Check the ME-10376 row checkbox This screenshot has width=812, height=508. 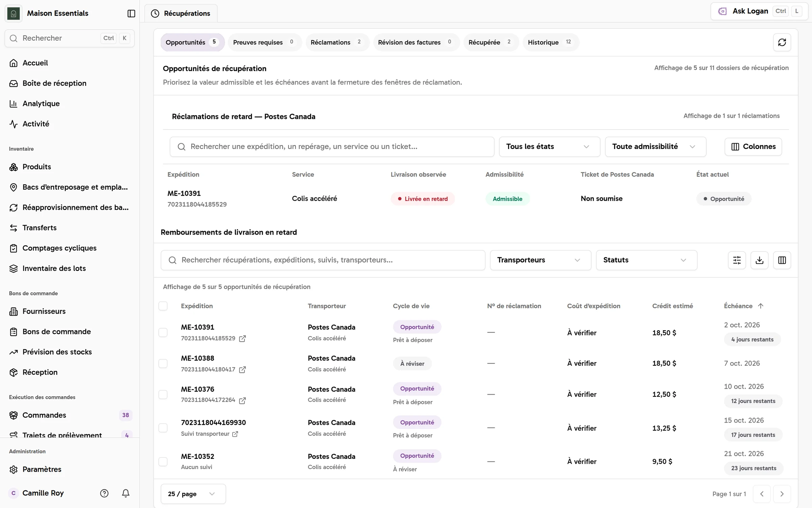click(x=163, y=395)
